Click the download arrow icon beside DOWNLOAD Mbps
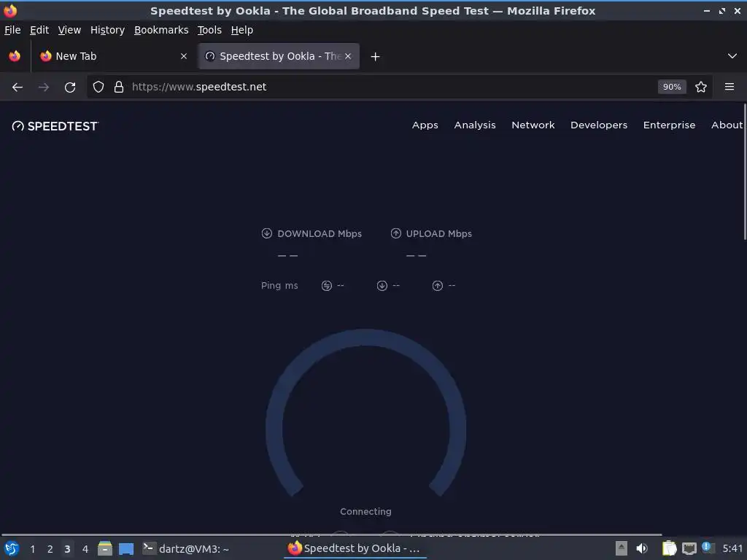Image resolution: width=747 pixels, height=560 pixels. (x=267, y=233)
